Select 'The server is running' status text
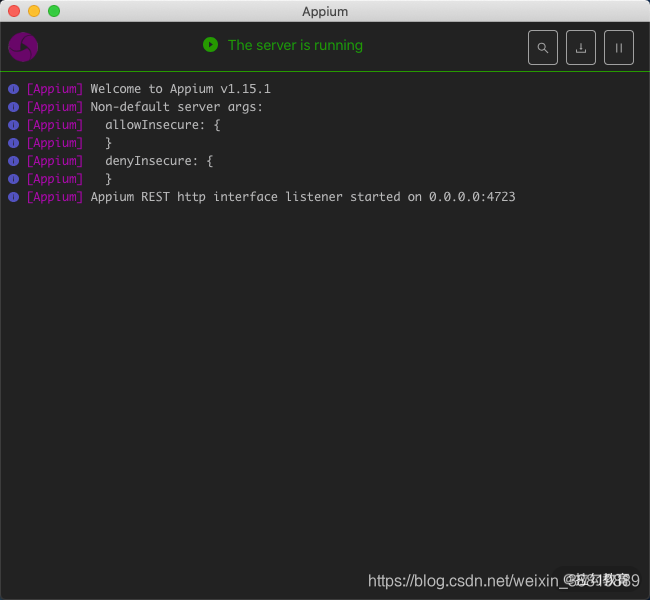Image resolution: width=650 pixels, height=600 pixels. coord(295,45)
